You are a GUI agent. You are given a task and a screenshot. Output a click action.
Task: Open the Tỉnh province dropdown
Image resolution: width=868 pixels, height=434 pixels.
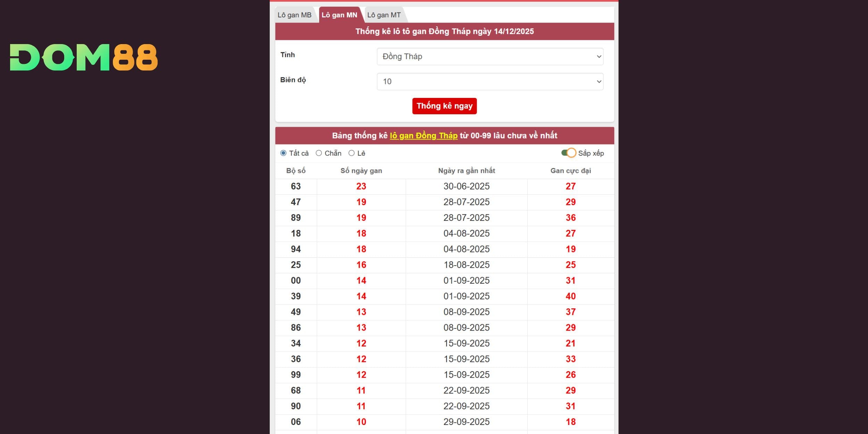[x=490, y=57]
